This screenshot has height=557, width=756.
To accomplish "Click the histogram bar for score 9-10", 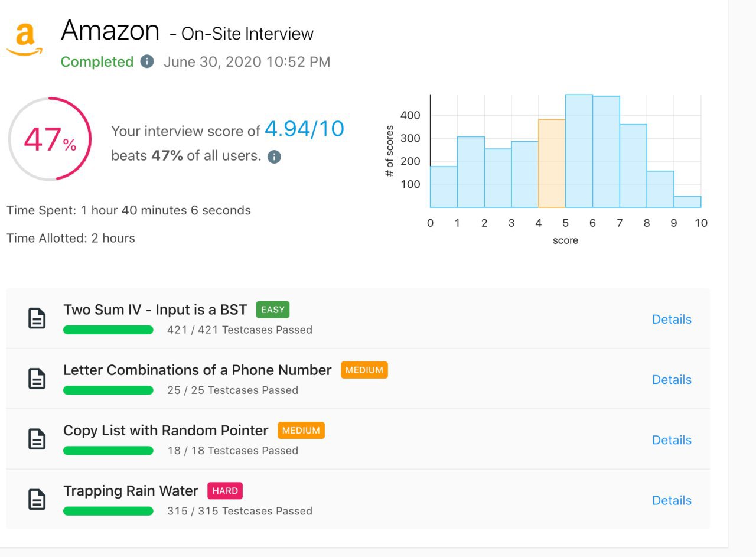I will click(x=687, y=201).
